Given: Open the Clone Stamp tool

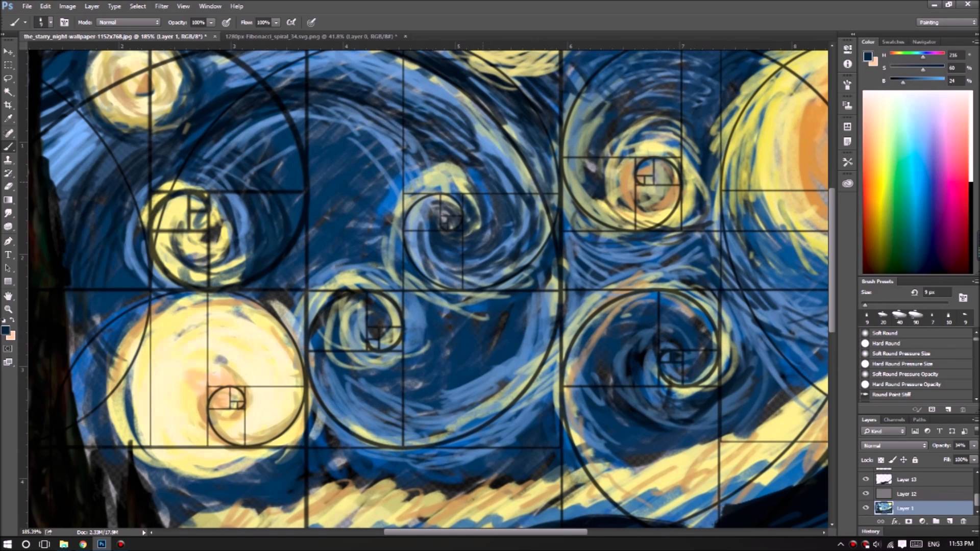Looking at the screenshot, I should pos(9,159).
